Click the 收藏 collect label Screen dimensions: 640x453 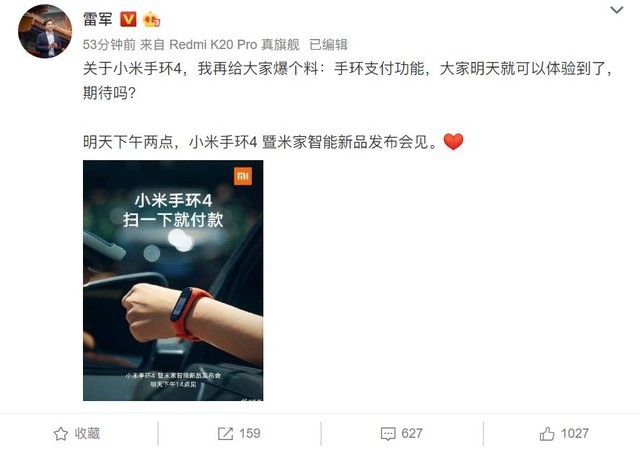(x=87, y=433)
